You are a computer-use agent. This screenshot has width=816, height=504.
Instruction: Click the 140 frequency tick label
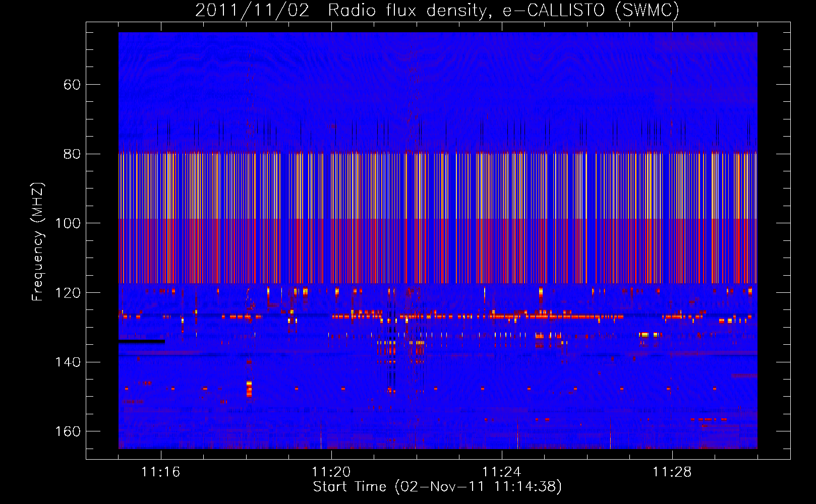pos(68,362)
